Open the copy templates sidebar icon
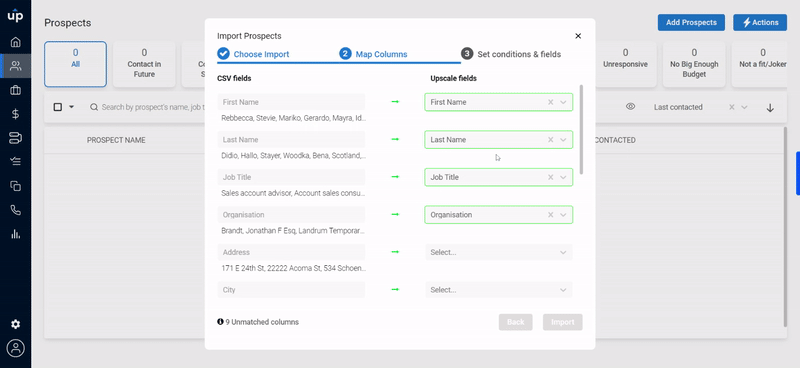 15,186
